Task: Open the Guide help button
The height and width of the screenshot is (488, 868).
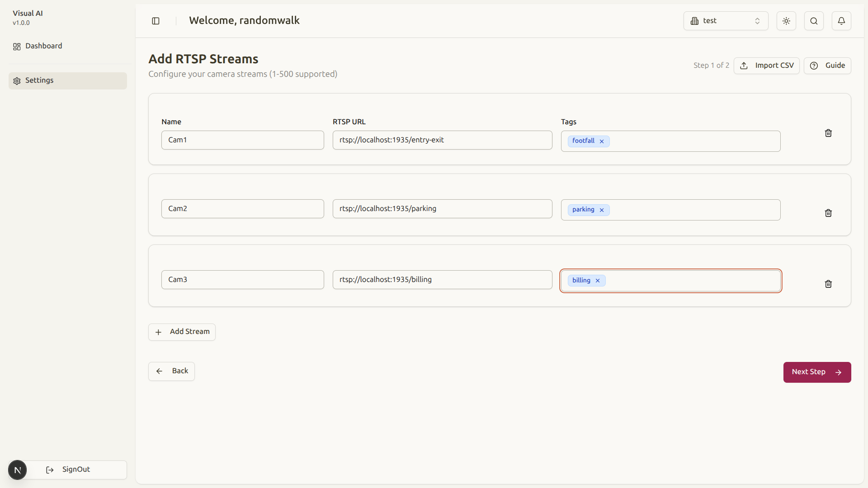Action: 827,66
